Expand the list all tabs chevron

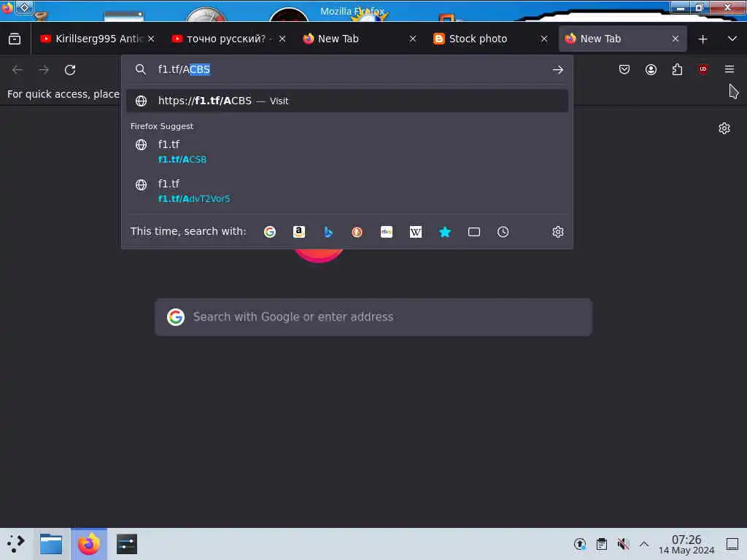click(x=732, y=39)
